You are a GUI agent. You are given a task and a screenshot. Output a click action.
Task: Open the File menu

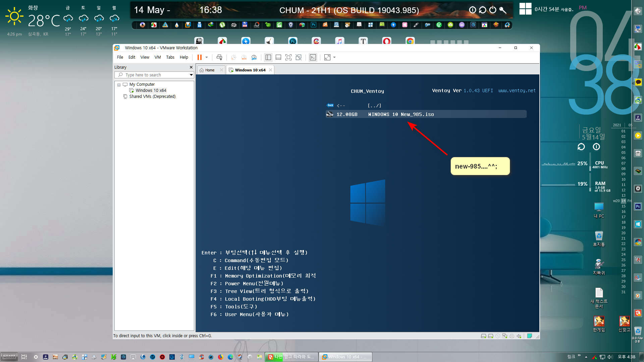120,57
